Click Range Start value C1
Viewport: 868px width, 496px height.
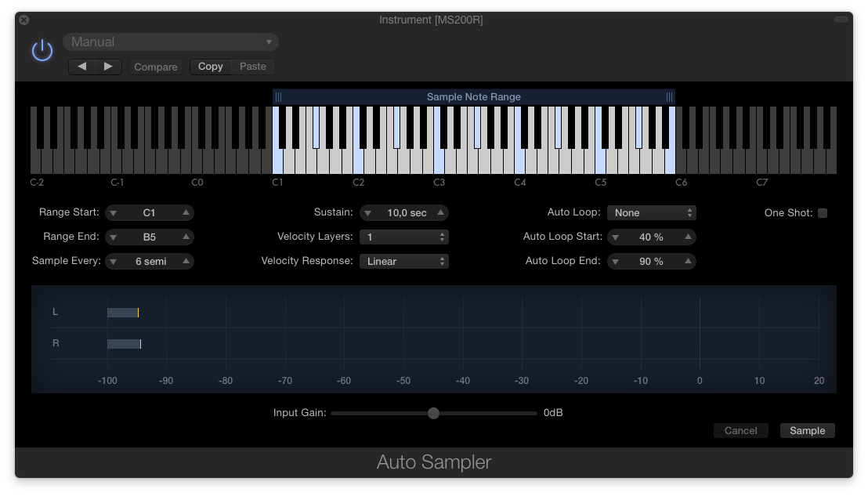(149, 212)
